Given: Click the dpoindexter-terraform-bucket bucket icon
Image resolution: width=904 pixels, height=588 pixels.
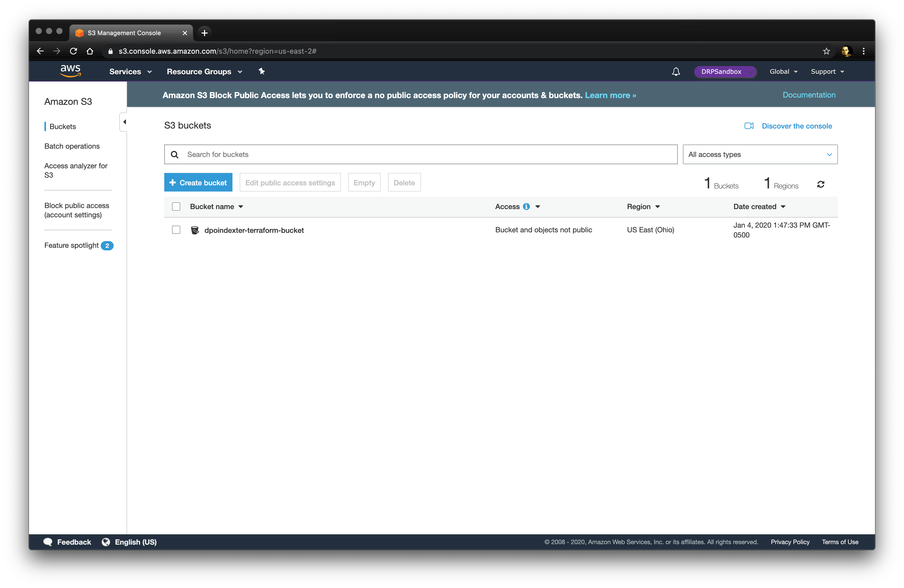Looking at the screenshot, I should pos(195,230).
